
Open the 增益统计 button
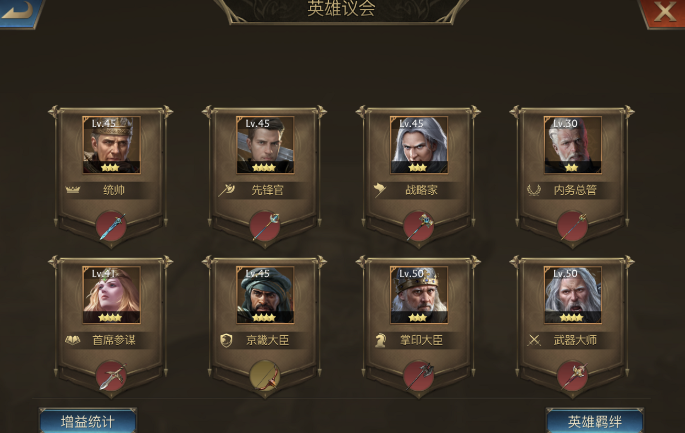tap(88, 421)
